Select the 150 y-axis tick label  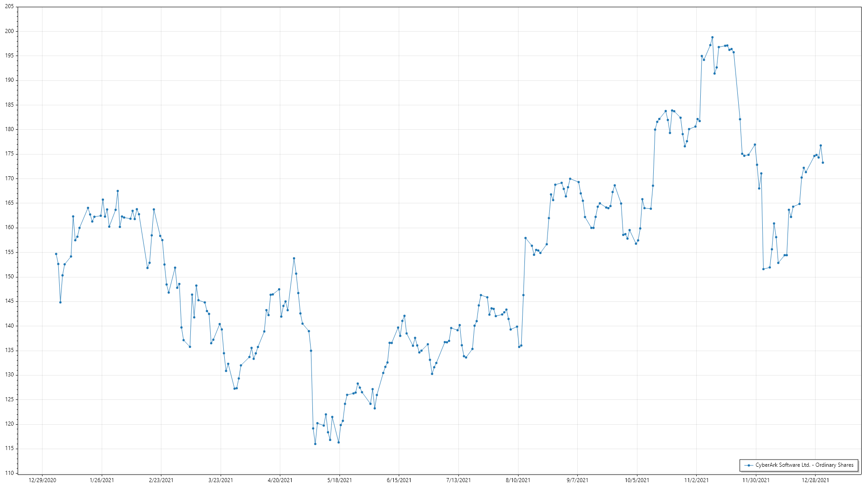[9, 277]
